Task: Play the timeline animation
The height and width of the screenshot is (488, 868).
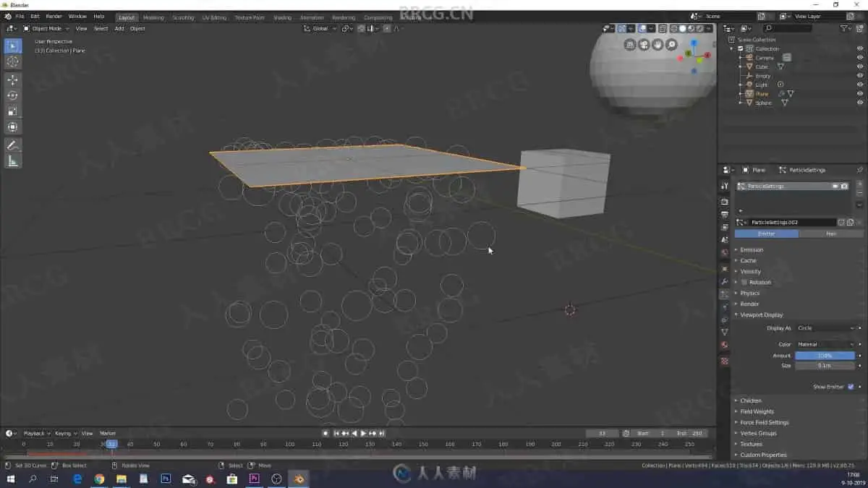Action: tap(363, 433)
